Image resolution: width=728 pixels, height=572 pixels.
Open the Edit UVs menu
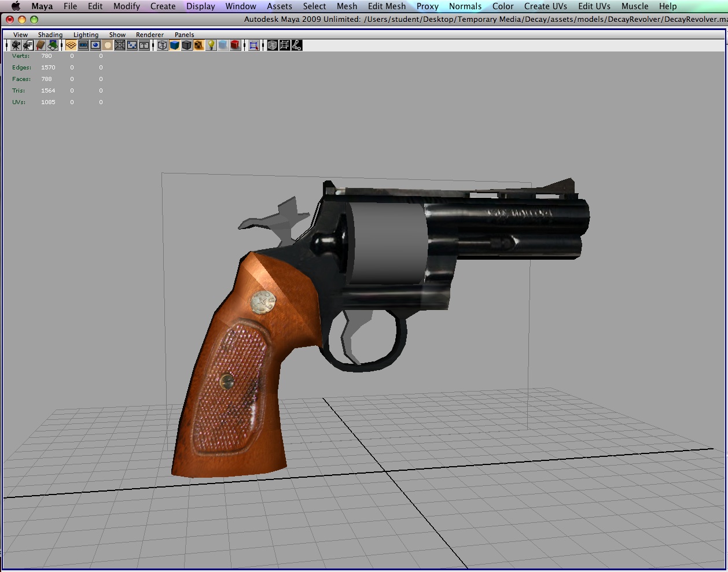click(594, 6)
